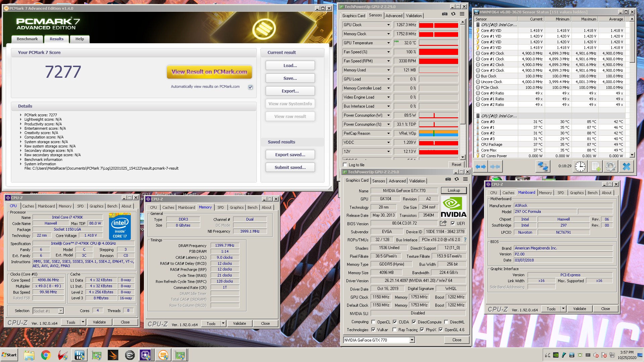Open File Explorer from the taskbar
The width and height of the screenshot is (644, 362).
29,355
